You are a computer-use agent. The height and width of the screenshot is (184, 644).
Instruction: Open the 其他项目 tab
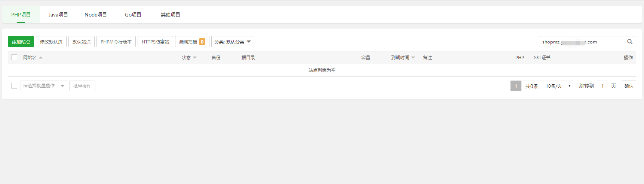171,15
